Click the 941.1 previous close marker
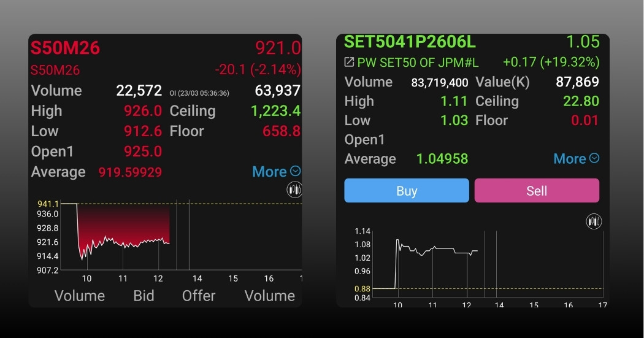Image resolution: width=644 pixels, height=338 pixels. coord(48,204)
